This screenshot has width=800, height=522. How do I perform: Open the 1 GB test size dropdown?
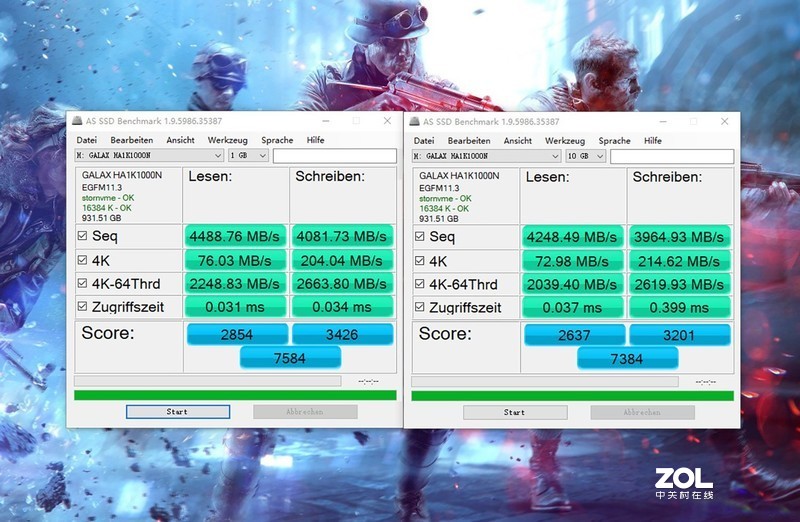tap(248, 155)
